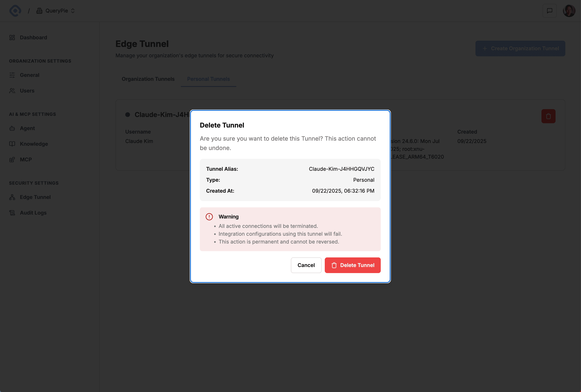Select the Personal Tunnels tab
581x392 pixels.
point(208,79)
